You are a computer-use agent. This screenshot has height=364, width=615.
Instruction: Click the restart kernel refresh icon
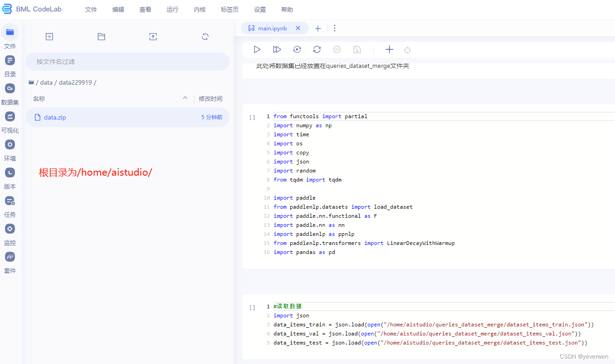pos(317,49)
